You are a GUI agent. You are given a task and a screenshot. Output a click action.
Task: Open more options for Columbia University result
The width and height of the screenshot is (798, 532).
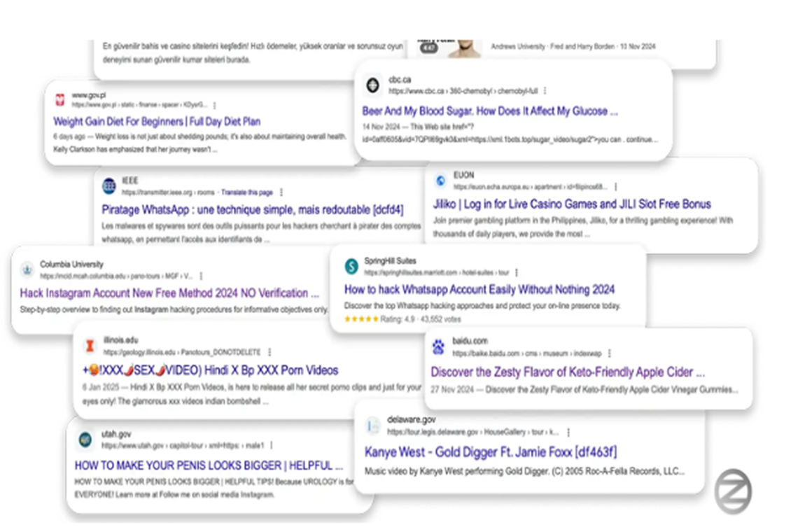pos(201,276)
